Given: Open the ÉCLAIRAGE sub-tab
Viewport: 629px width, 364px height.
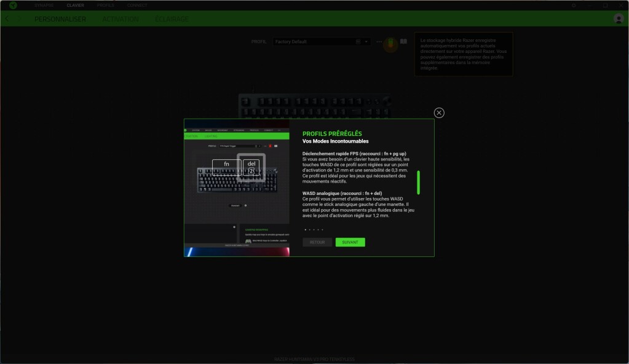Looking at the screenshot, I should pos(172,19).
